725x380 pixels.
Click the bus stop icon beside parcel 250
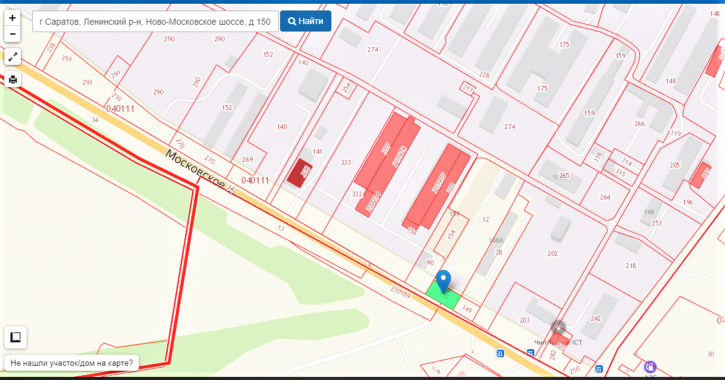coord(599,369)
